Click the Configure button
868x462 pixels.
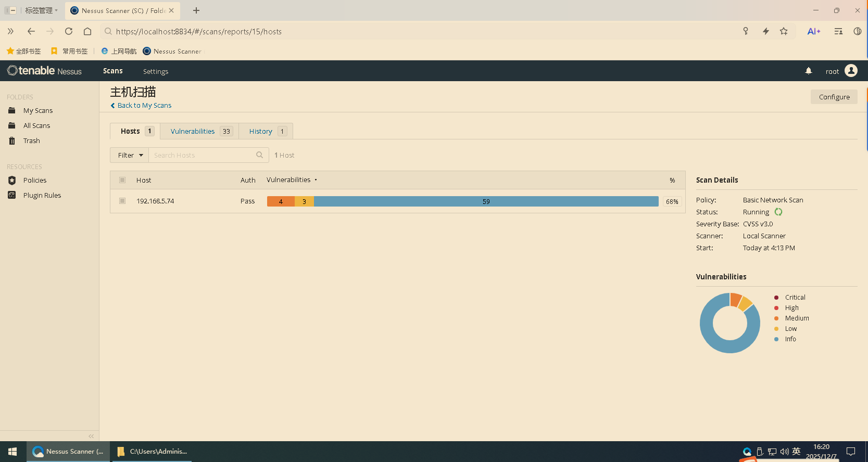[834, 97]
